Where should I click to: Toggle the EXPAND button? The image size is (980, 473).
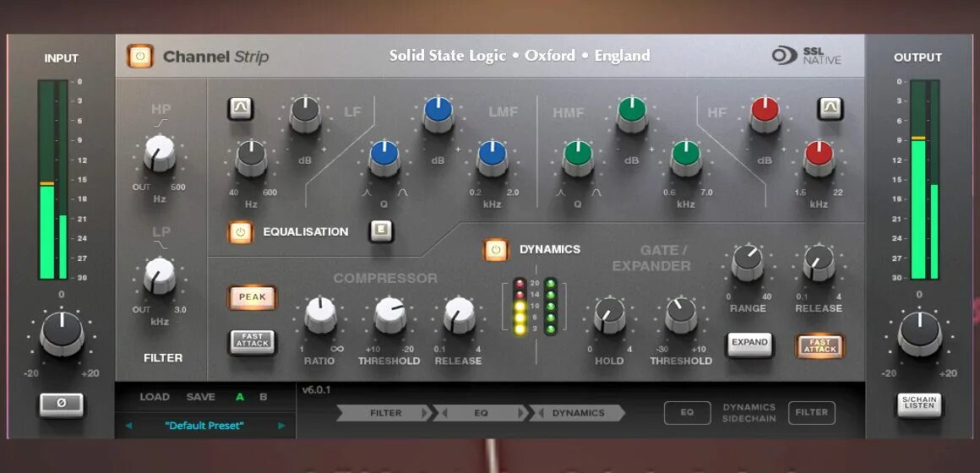tap(749, 344)
